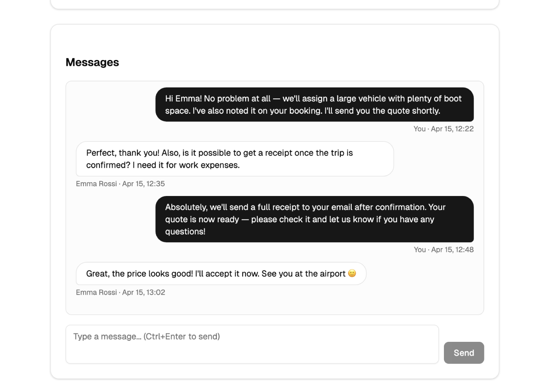Click the Send button
This screenshot has width=549, height=392.
tap(464, 353)
